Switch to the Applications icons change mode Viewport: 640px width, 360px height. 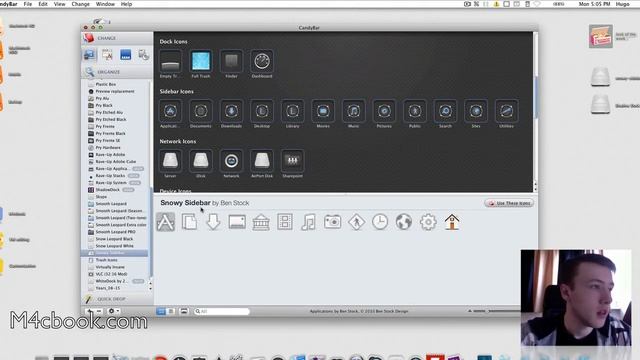(107, 55)
